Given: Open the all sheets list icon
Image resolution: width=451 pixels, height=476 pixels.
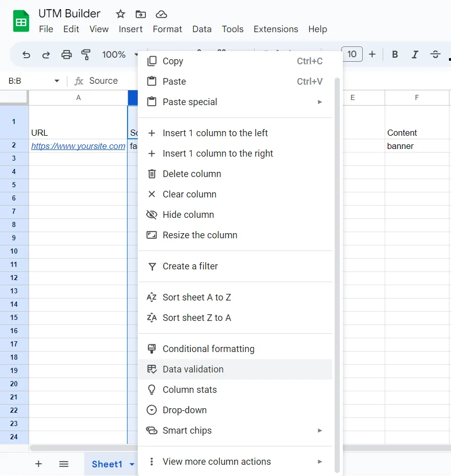Looking at the screenshot, I should tap(64, 464).
